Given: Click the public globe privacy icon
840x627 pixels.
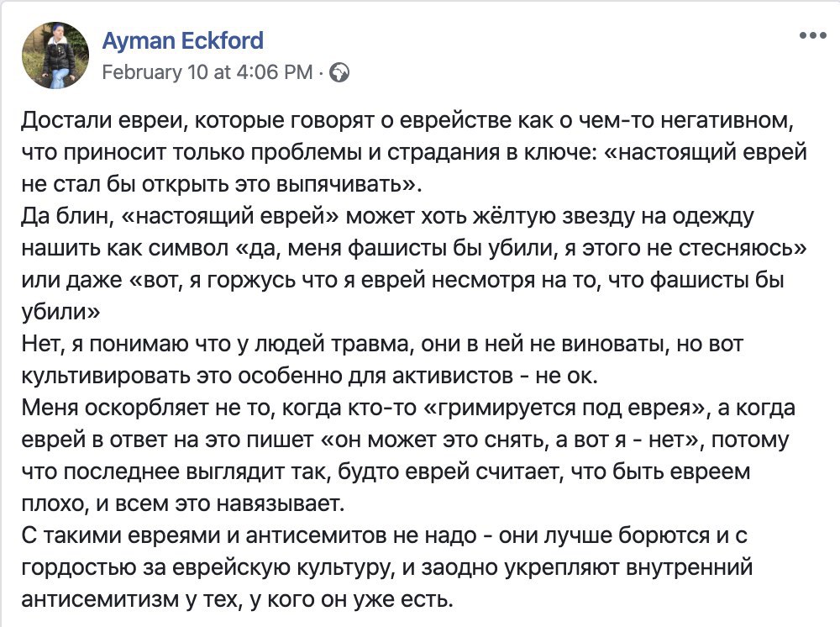Looking at the screenshot, I should 340,72.
